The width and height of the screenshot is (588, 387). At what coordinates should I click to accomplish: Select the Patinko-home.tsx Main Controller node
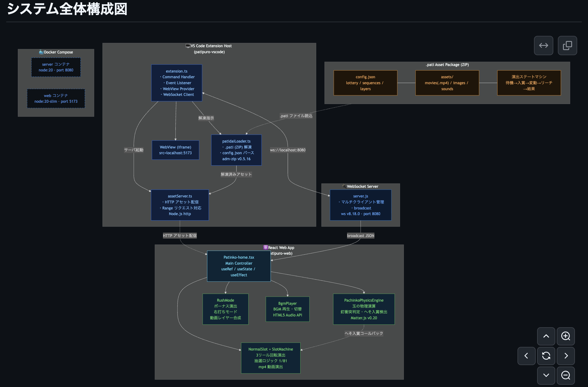[239, 266]
